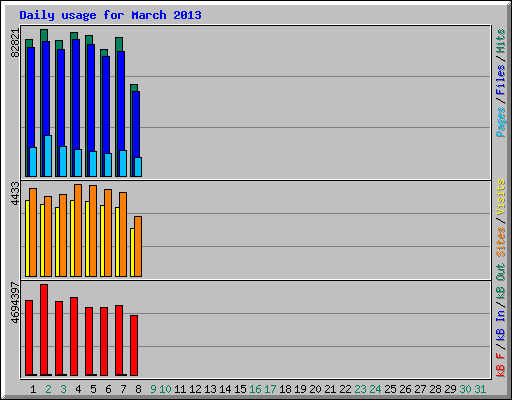Click day 31 on the x-axis

(x=480, y=389)
